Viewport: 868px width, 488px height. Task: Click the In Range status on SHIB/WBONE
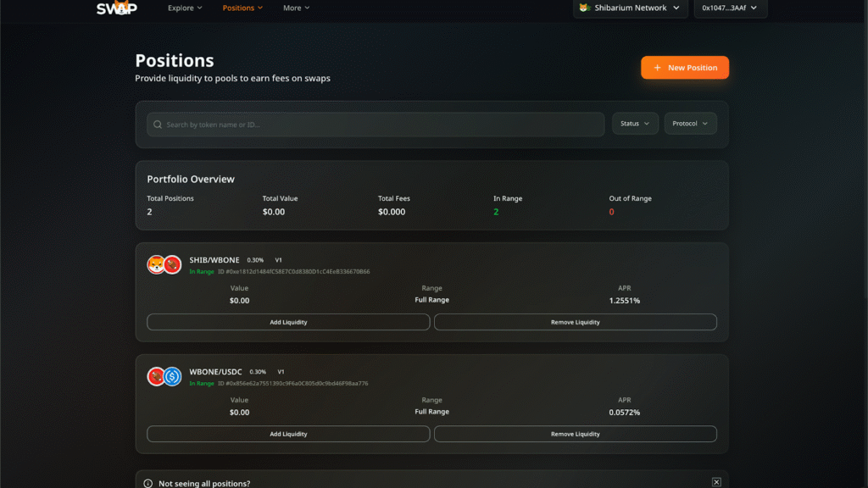click(x=202, y=272)
